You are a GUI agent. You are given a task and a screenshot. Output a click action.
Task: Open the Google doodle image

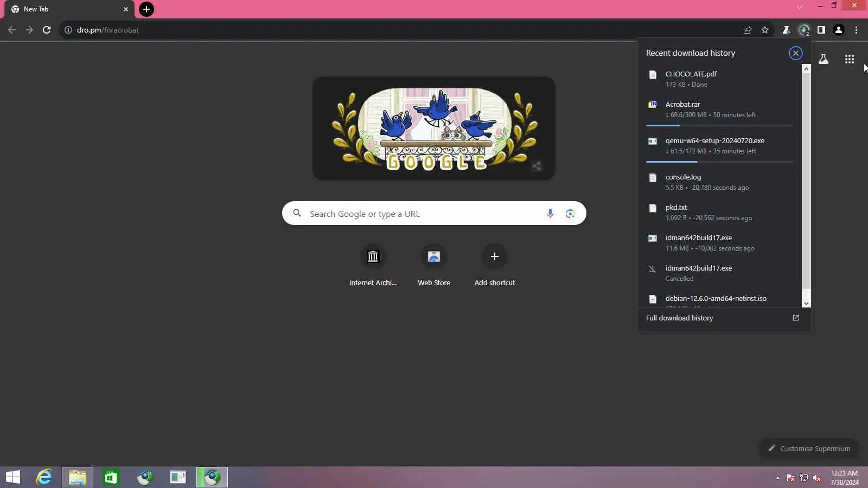pyautogui.click(x=434, y=129)
